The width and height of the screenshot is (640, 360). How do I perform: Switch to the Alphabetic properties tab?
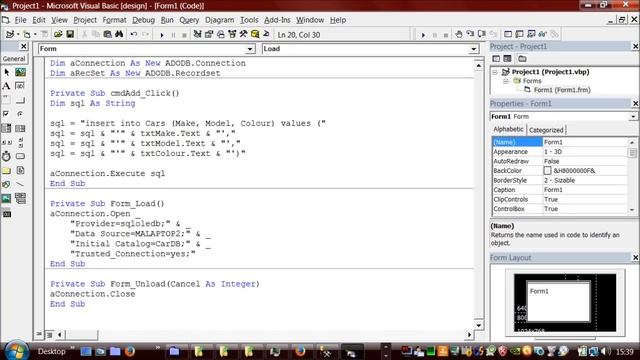click(x=508, y=129)
